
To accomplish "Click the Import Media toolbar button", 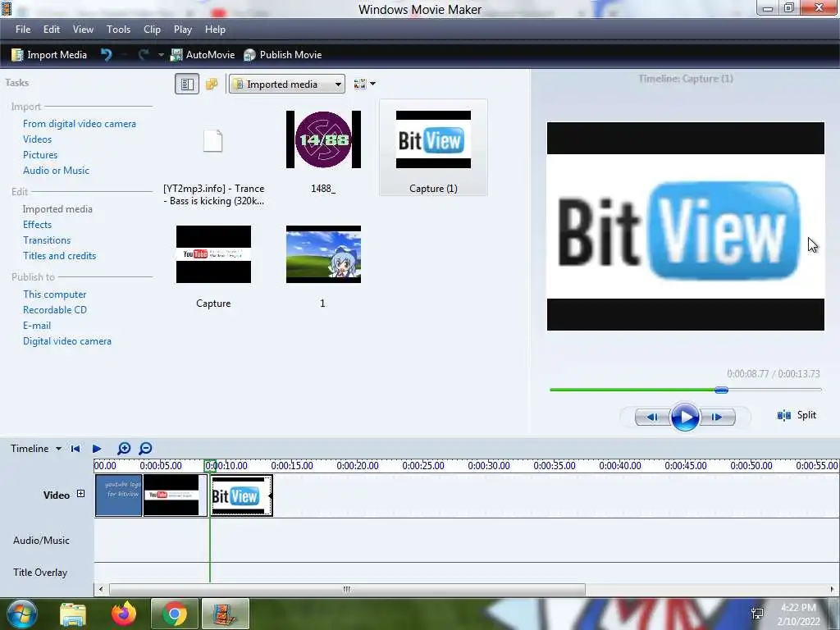I will tap(48, 55).
